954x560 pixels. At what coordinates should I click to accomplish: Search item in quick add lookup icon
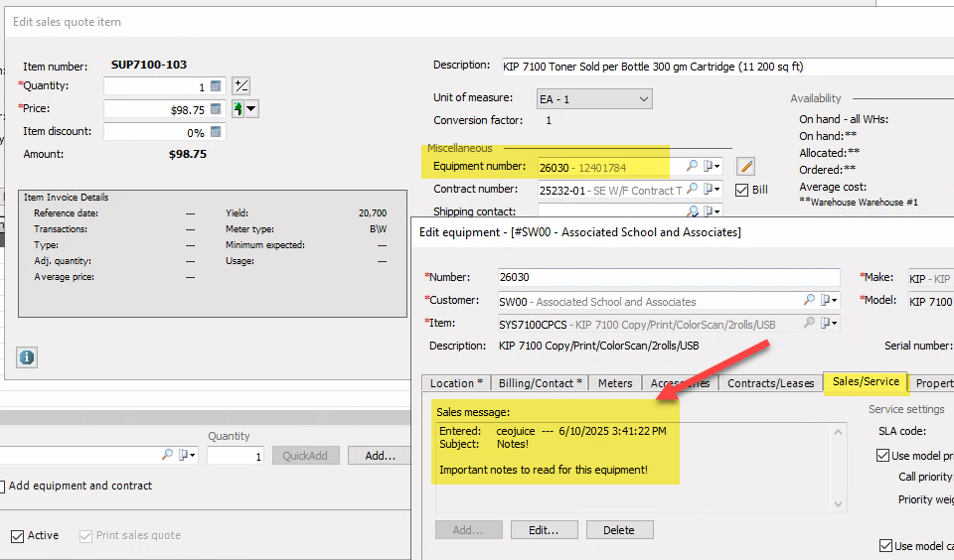point(167,455)
